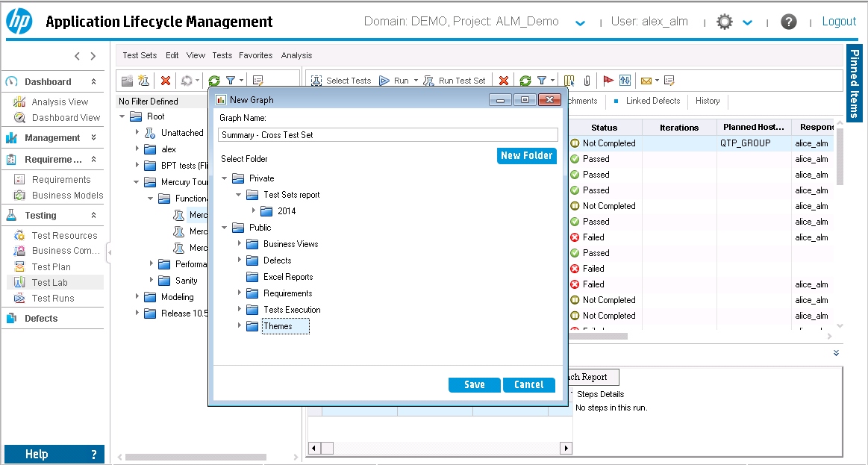Click Save in New Graph dialog
868x465 pixels.
point(475,384)
